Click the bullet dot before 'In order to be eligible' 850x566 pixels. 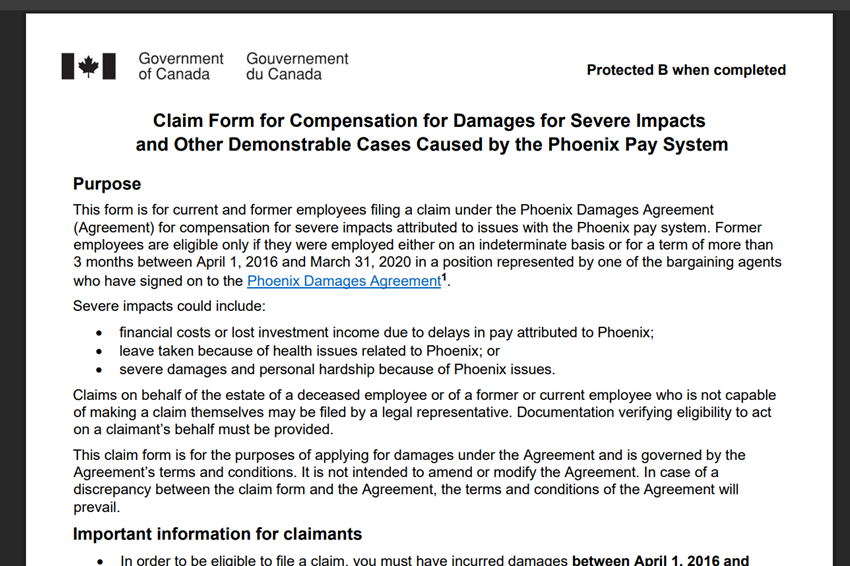click(98, 561)
